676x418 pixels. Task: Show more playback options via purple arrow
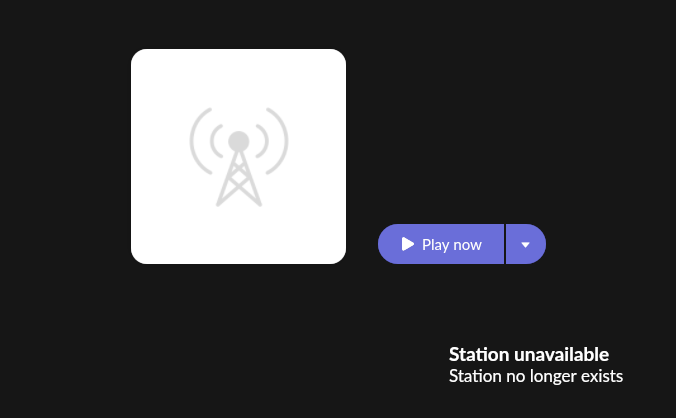[526, 244]
